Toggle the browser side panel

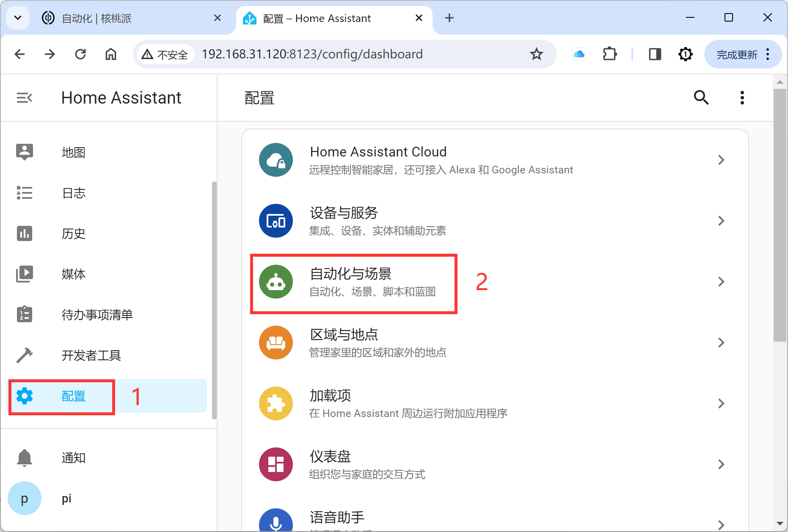point(655,54)
